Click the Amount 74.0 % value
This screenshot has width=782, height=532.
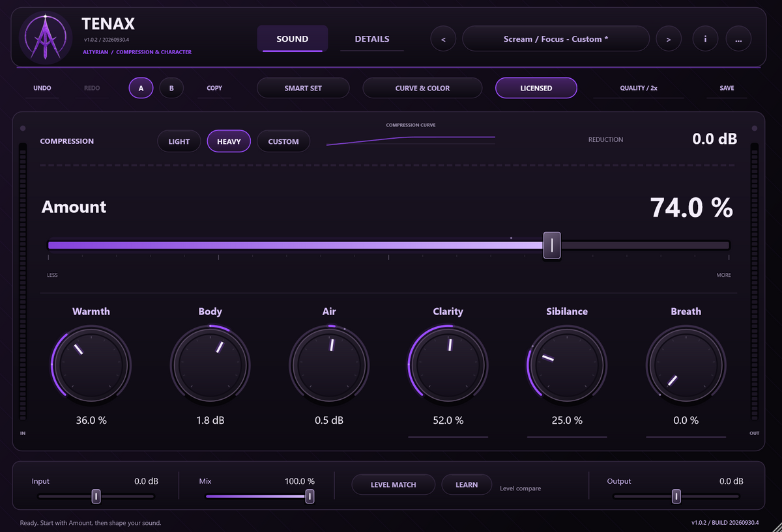tap(691, 208)
